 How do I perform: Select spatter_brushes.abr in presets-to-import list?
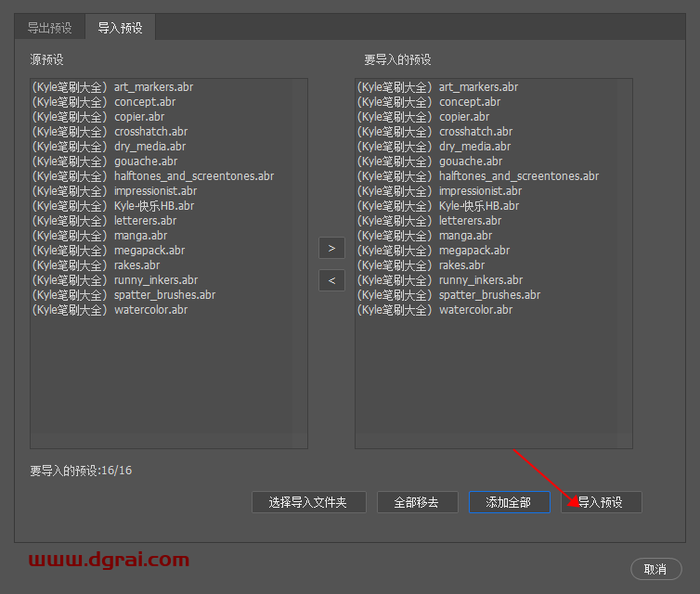448,294
